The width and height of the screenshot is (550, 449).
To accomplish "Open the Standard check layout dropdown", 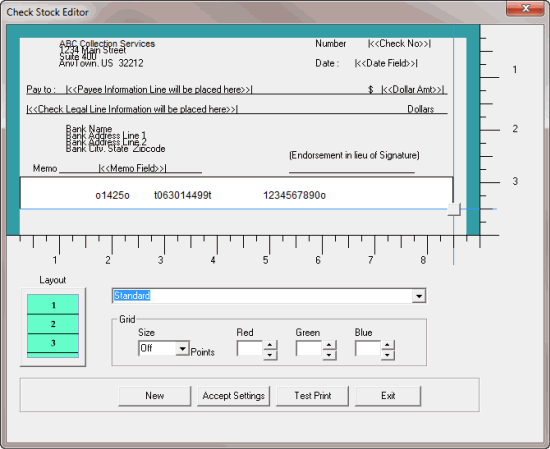I will point(419,296).
